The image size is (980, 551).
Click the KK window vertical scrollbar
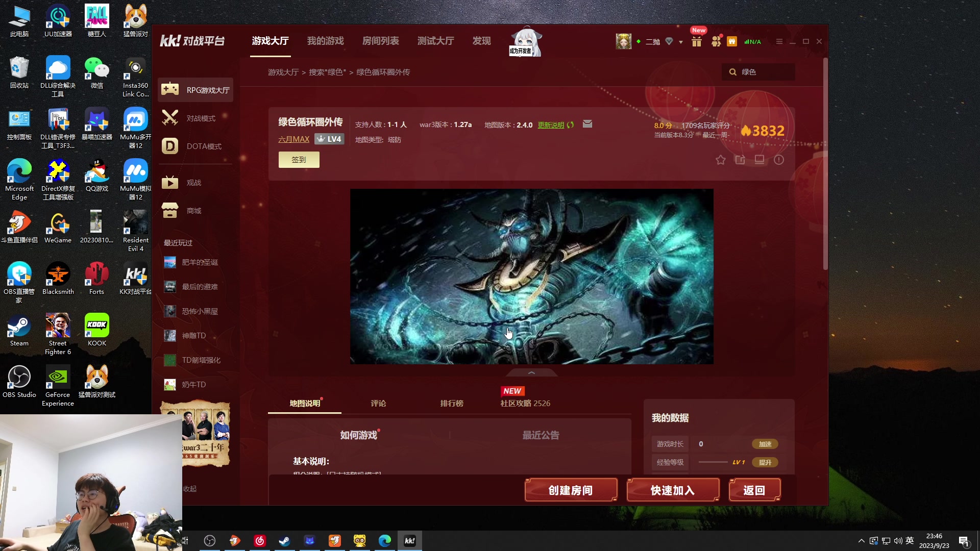pos(825,164)
